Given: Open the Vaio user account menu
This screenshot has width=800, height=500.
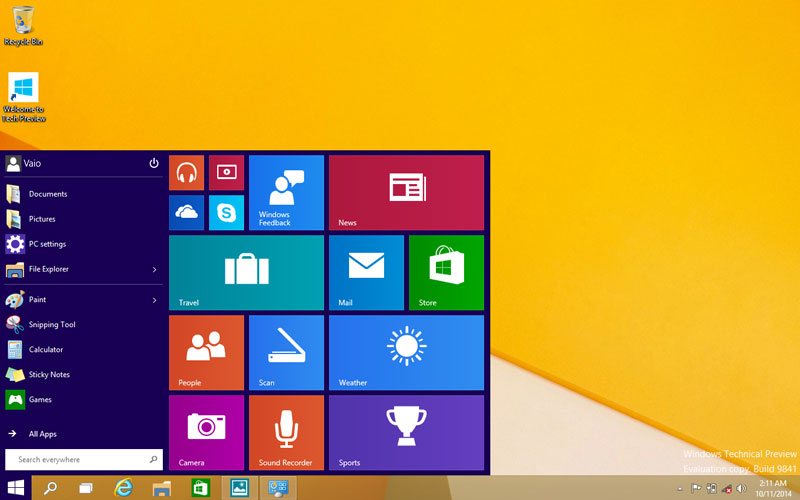Looking at the screenshot, I should [x=23, y=163].
